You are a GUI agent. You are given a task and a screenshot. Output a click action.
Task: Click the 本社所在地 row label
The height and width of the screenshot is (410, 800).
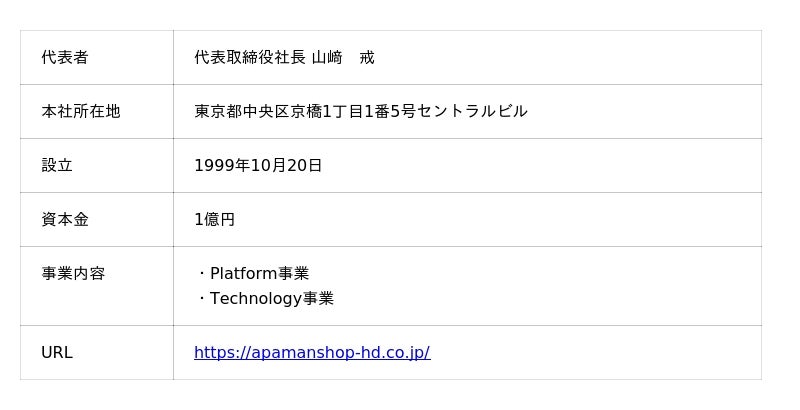click(x=81, y=111)
